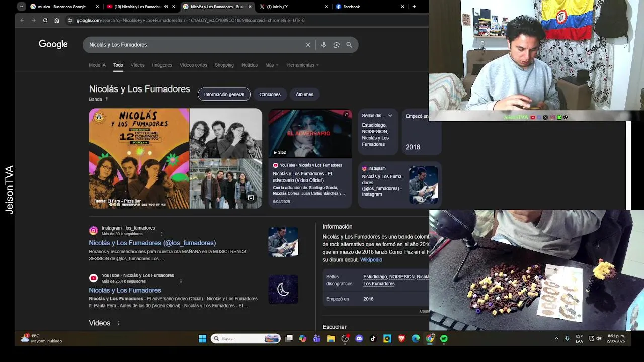Screen dimensions: 644x362
Task: Open File Explorer from the taskbar
Action: tap(331, 339)
